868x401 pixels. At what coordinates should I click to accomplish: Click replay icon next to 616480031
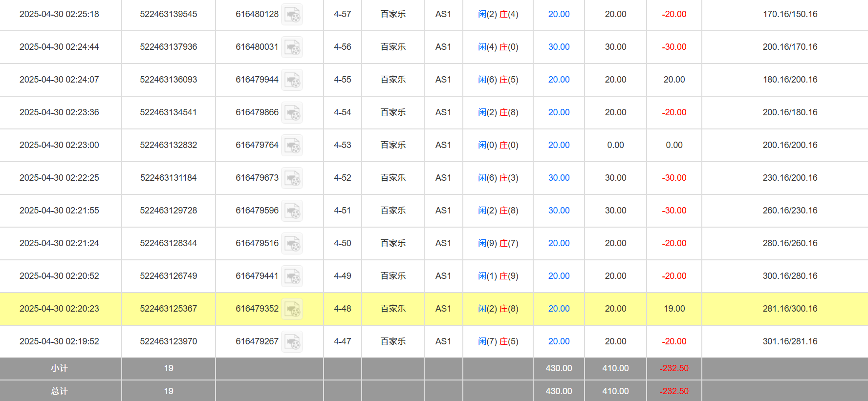click(292, 47)
